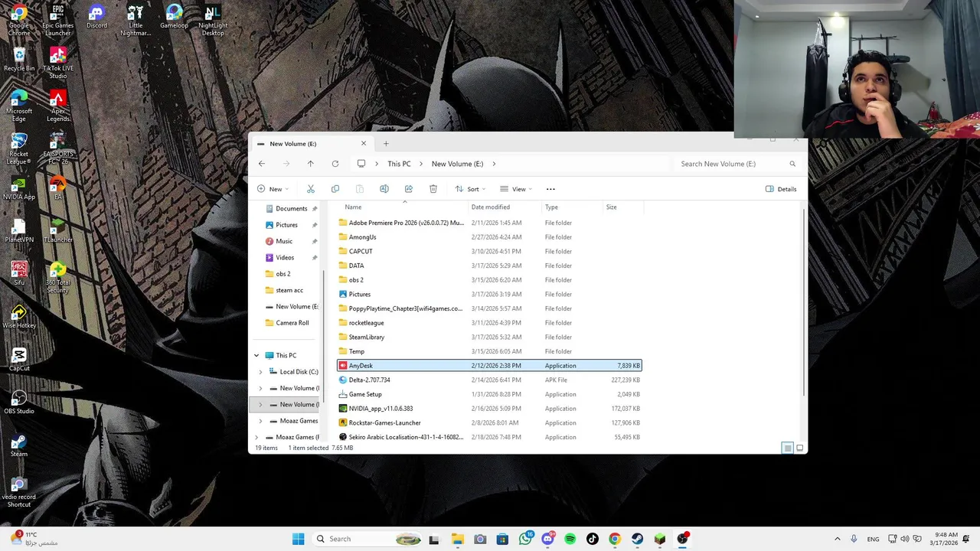Screen dimensions: 980x551
Task: Collapse the This PC tree node
Action: coord(256,356)
